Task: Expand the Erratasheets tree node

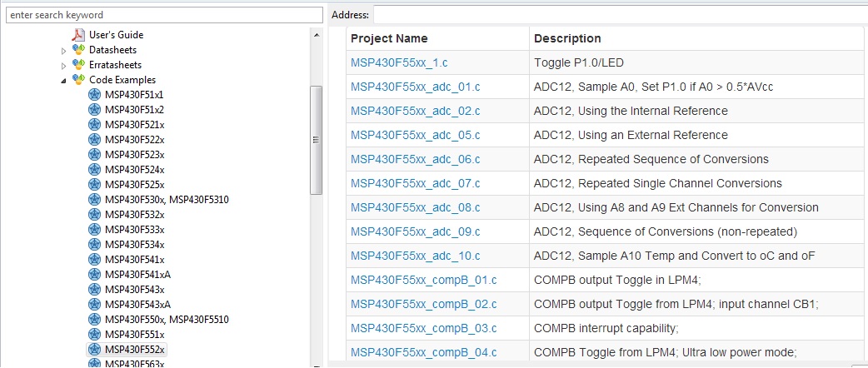Action: point(64,66)
